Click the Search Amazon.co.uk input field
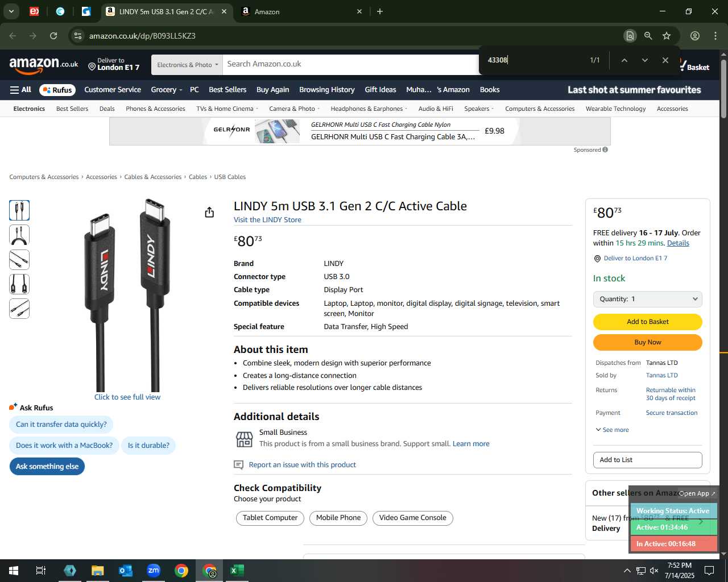 click(350, 64)
